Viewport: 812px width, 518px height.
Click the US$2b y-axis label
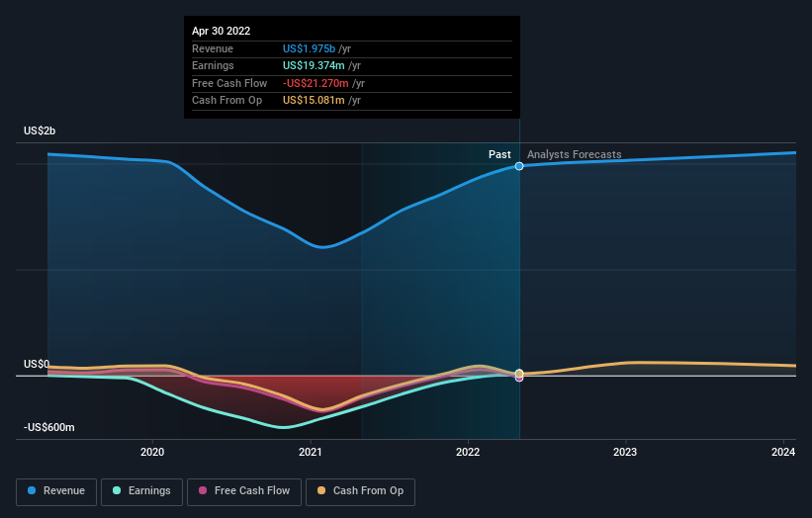pos(40,130)
